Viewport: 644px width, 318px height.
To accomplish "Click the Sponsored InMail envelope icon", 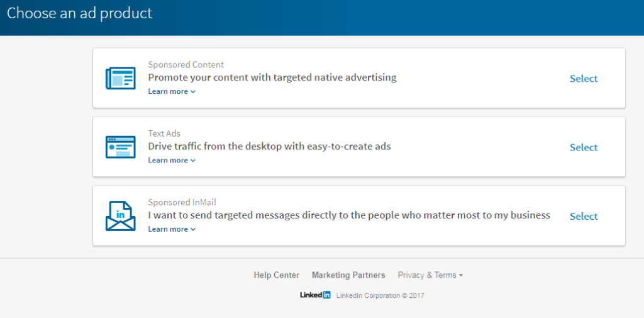I will 120,216.
